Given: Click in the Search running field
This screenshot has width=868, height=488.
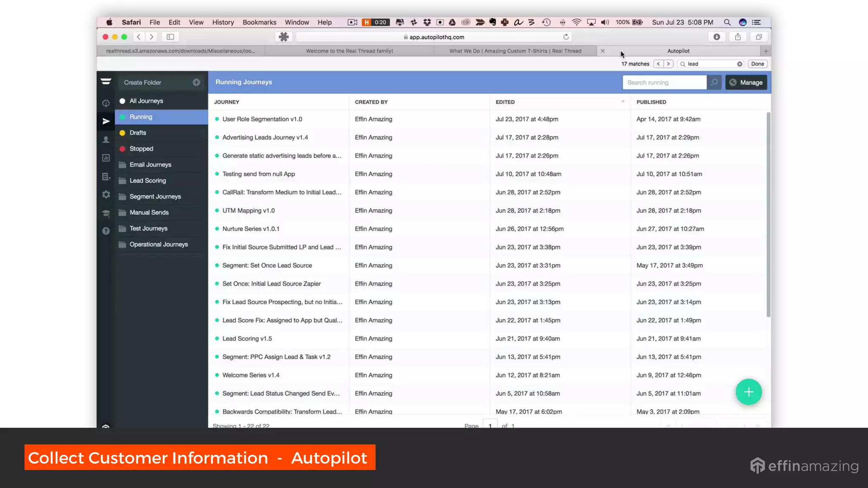Looking at the screenshot, I should click(664, 82).
